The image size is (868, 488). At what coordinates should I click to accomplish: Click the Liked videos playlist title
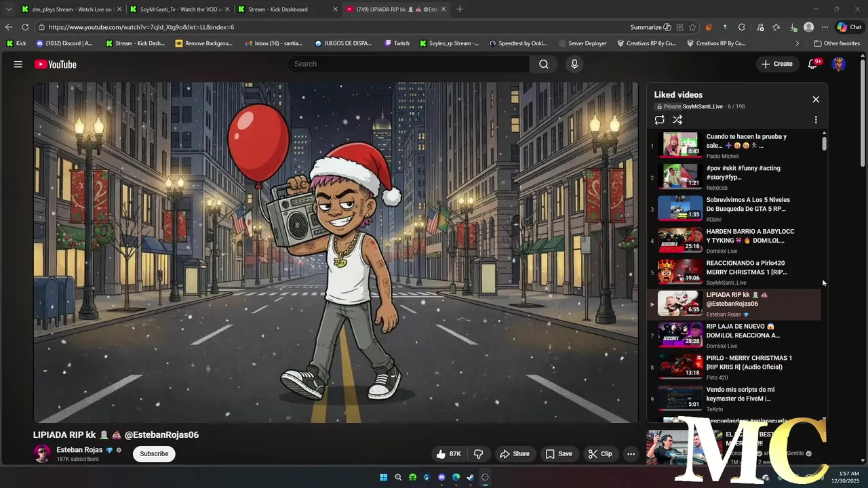678,95
